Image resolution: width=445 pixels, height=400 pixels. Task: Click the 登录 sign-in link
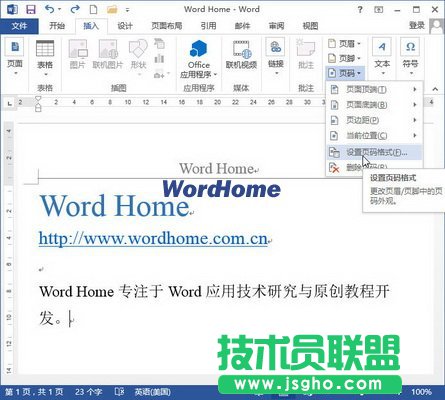pos(417,25)
